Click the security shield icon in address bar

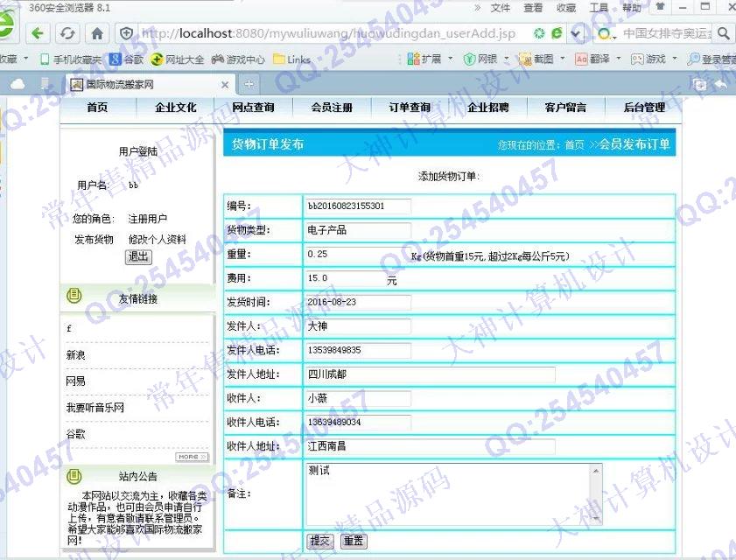point(127,33)
